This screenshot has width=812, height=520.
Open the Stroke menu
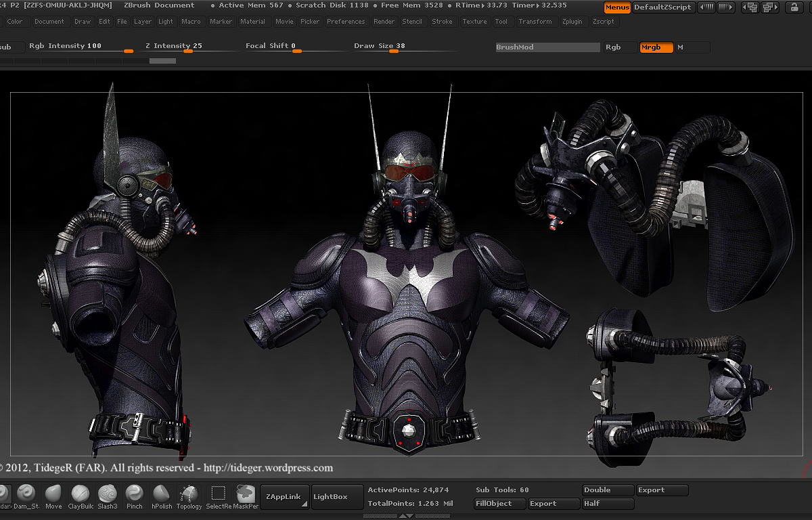coord(443,22)
